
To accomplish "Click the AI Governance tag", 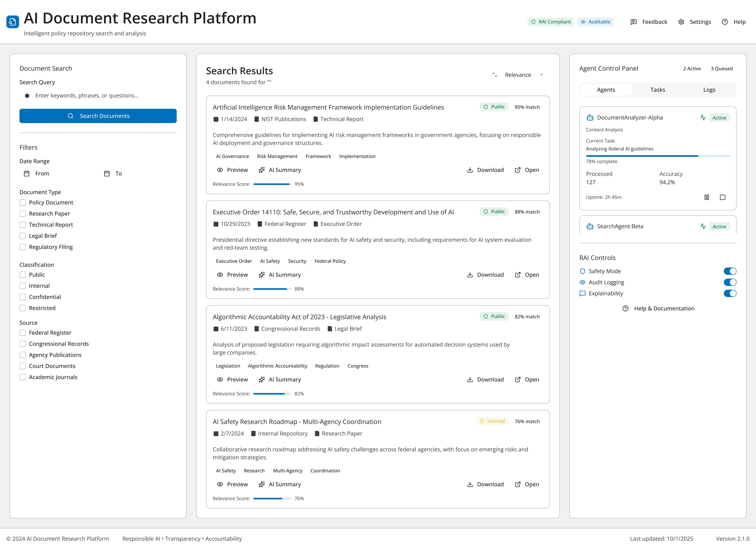I will (x=232, y=156).
